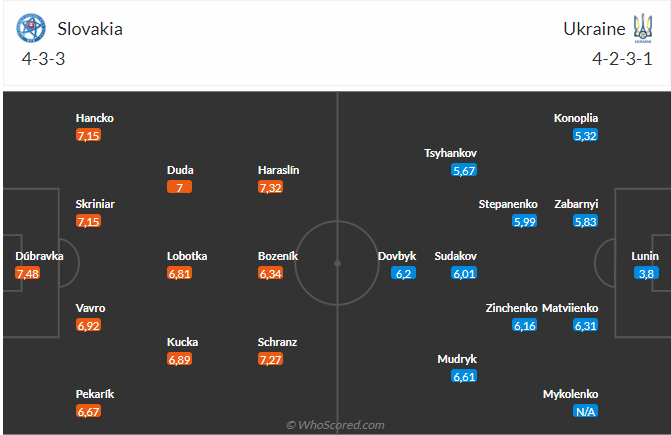Click Mudryk's 6,61 rating badge

464,376
